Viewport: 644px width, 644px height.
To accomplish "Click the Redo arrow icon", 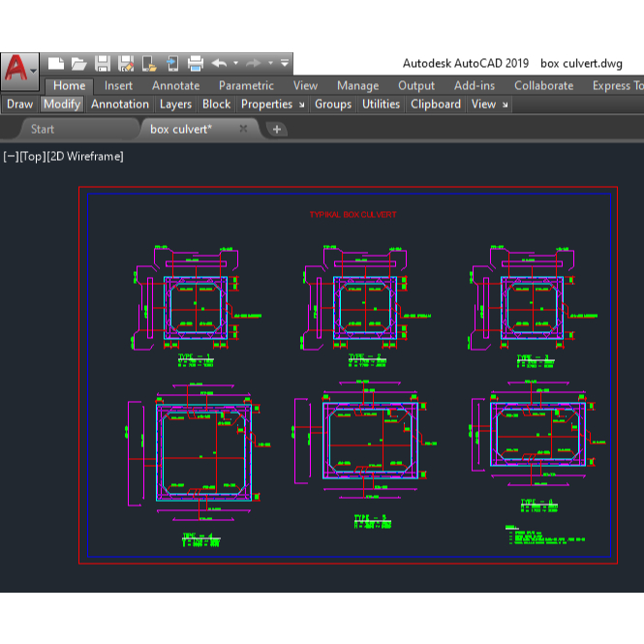I will [253, 63].
